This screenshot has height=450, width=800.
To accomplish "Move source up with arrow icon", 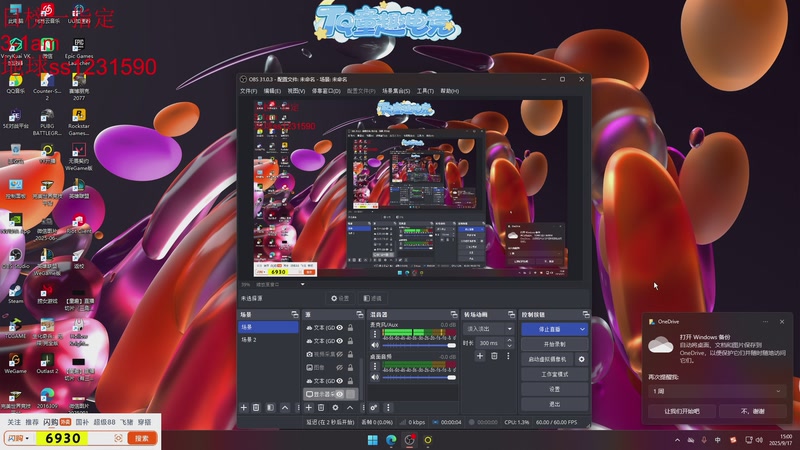I will (350, 408).
